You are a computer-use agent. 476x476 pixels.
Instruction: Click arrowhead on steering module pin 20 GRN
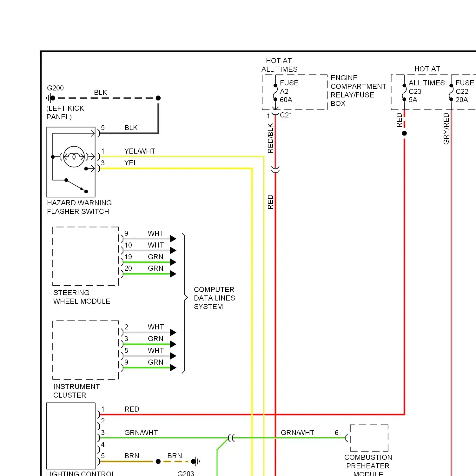coord(173,274)
